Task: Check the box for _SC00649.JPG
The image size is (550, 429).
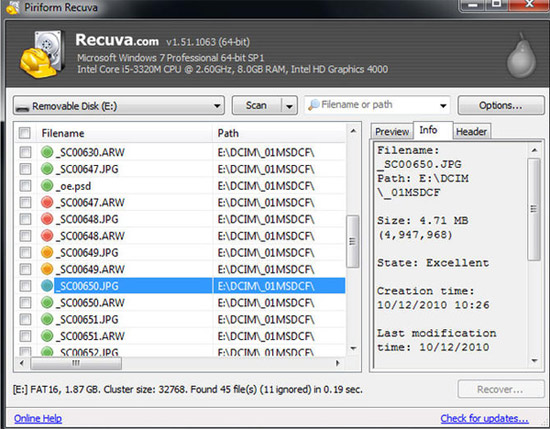Action: pos(25,252)
